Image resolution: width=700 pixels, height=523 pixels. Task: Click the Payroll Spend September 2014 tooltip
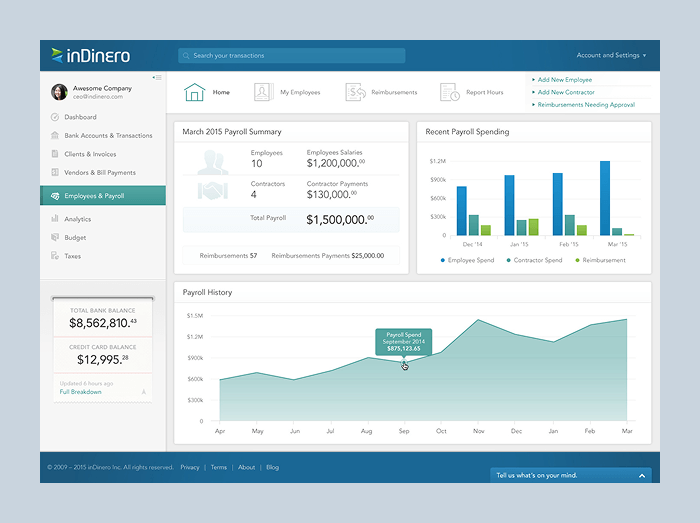pos(404,342)
